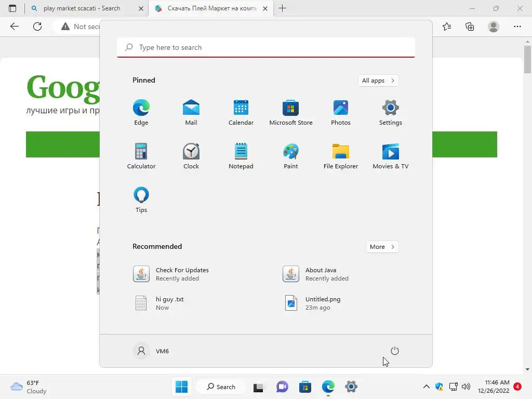Screen dimensions: 532x399
Task: Launch the Mail app
Action: pyautogui.click(x=191, y=113)
